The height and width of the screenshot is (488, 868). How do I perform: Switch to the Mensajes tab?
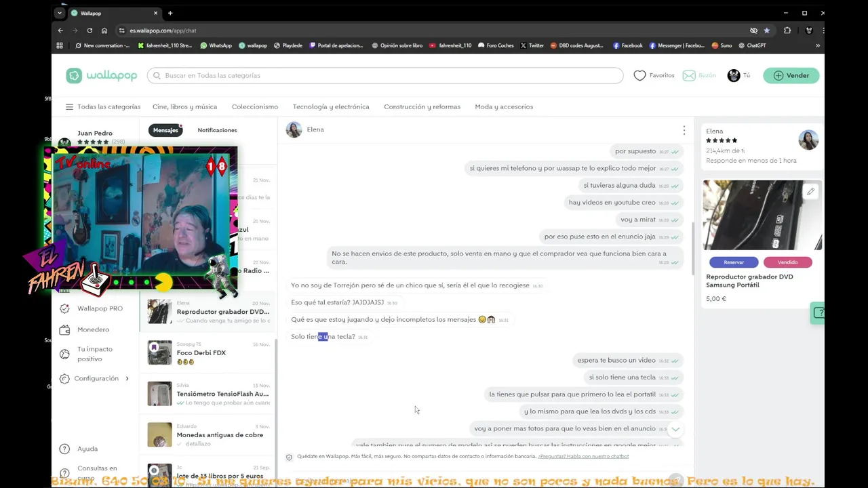[x=165, y=130]
